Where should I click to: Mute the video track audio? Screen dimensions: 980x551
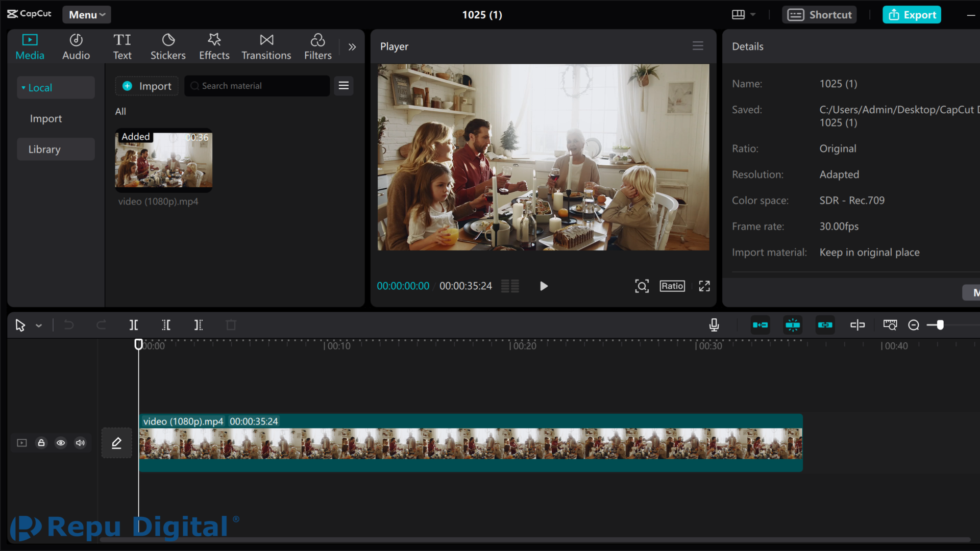coord(80,443)
